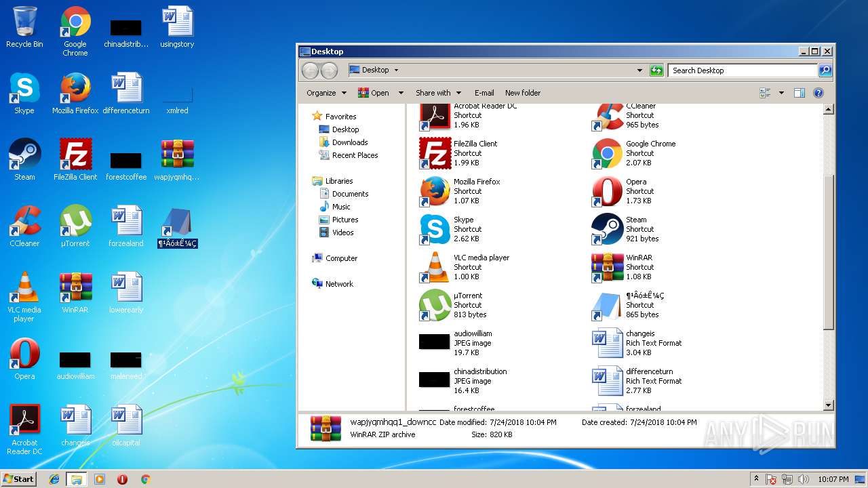Open the Share with menu
Screen dimensions: 868x488
pos(438,93)
